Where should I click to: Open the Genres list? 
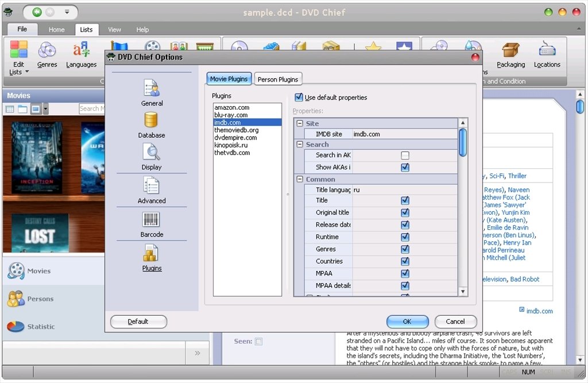click(47, 55)
